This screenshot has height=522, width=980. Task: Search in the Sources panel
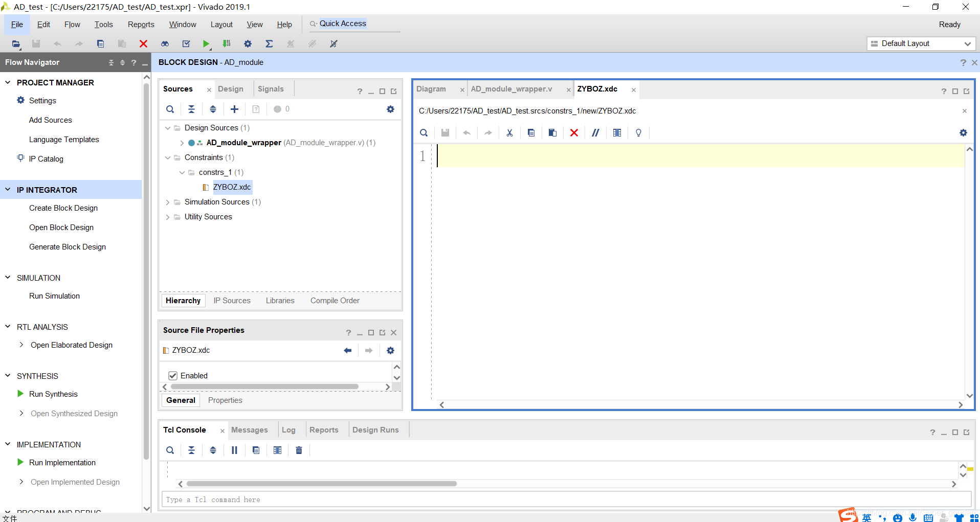[170, 109]
